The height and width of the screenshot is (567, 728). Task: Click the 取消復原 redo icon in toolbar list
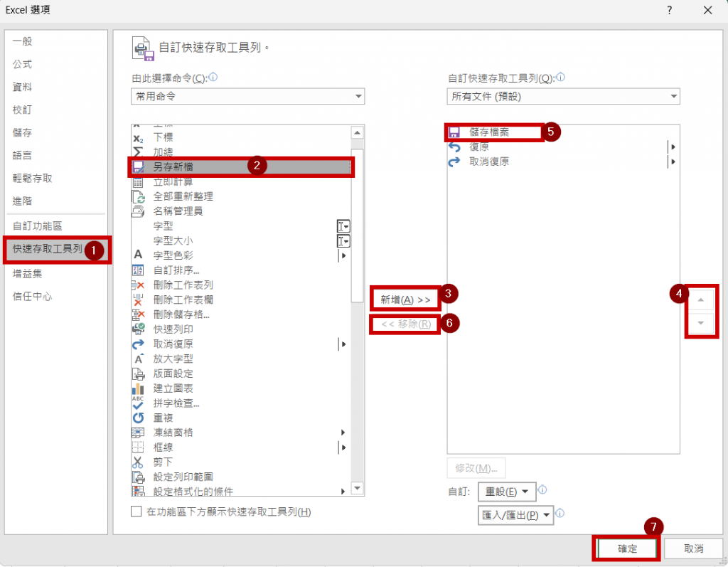[454, 161]
